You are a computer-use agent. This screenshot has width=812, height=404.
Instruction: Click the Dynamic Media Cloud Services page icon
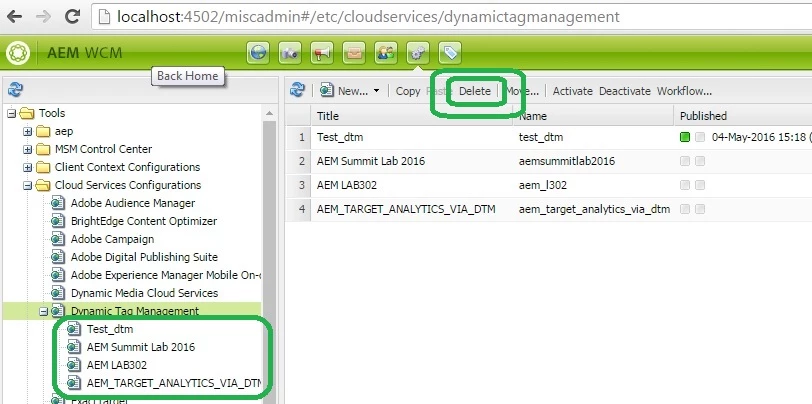click(x=58, y=293)
